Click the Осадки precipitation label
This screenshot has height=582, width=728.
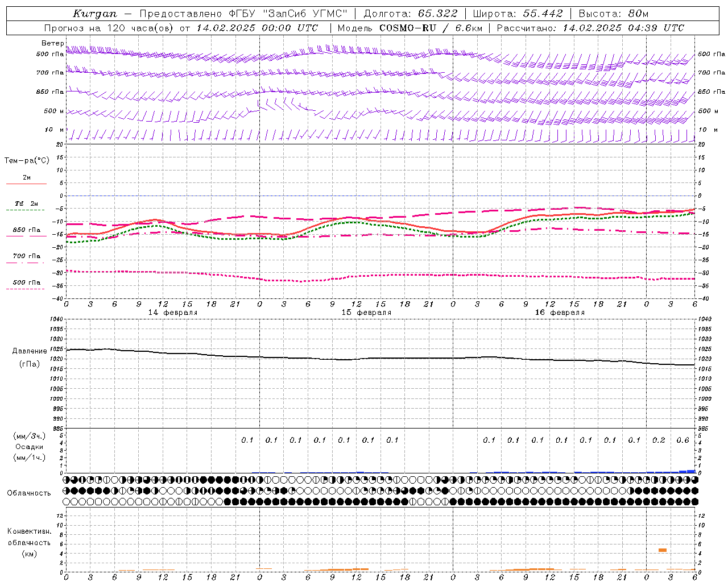point(30,447)
